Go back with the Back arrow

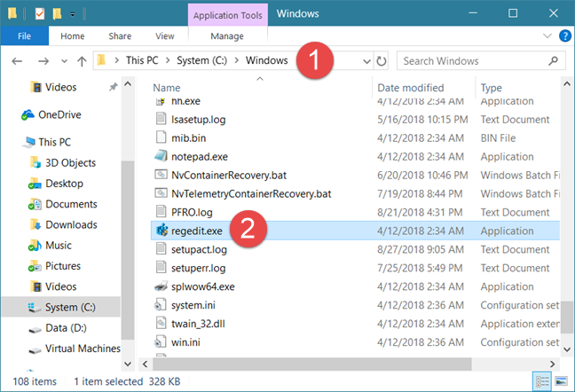tap(17, 61)
